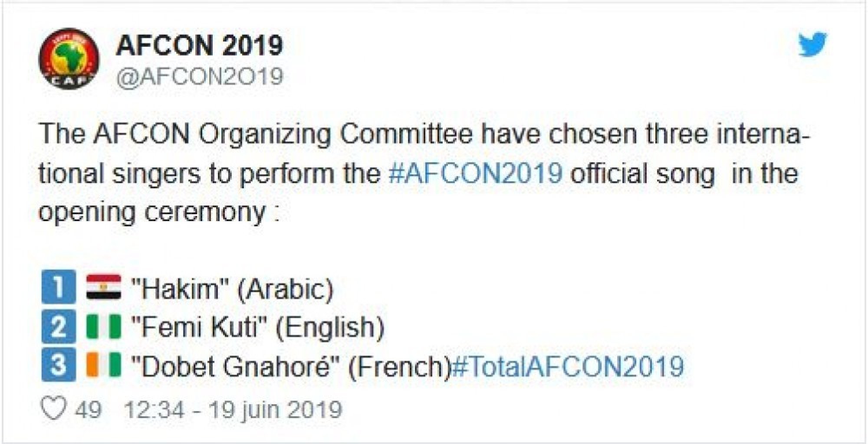Open the #AFCON2019 hashtag
Image resolution: width=868 pixels, height=444 pixels.
476,173
